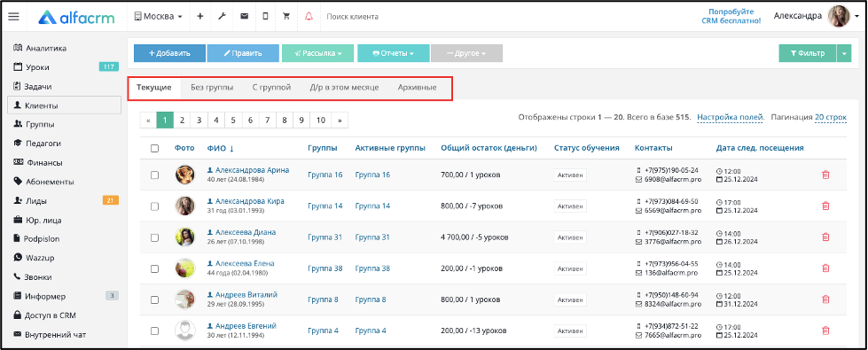This screenshot has height=350, width=868.
Task: Toggle the select-all checkbox in table header
Action: tap(154, 148)
